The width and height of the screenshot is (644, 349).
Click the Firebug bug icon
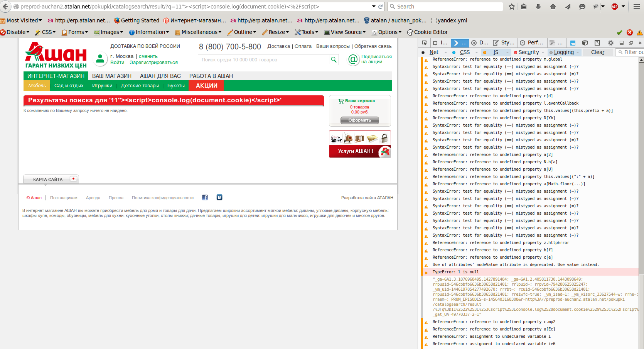pos(596,7)
